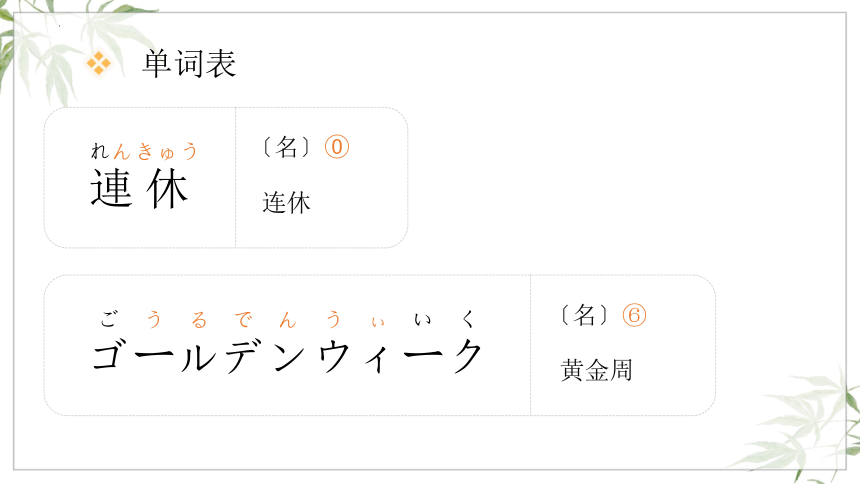Viewport: 860px width, 484px height.
Task: Click the 〔名〕 label beside circled 6
Action: [584, 316]
